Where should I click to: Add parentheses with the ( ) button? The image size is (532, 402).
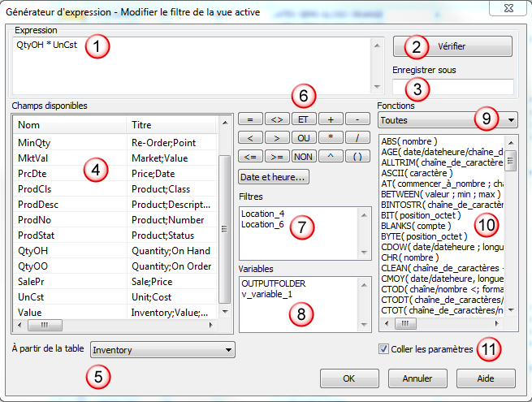(357, 156)
